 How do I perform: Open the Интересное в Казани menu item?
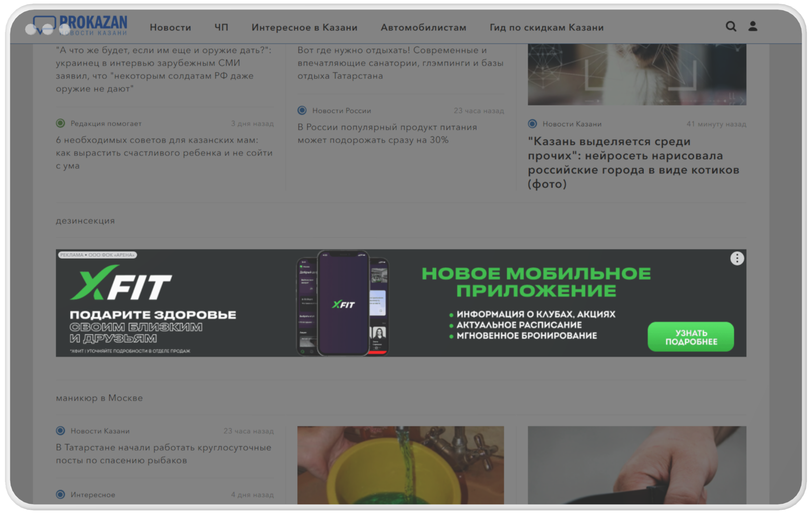click(304, 28)
